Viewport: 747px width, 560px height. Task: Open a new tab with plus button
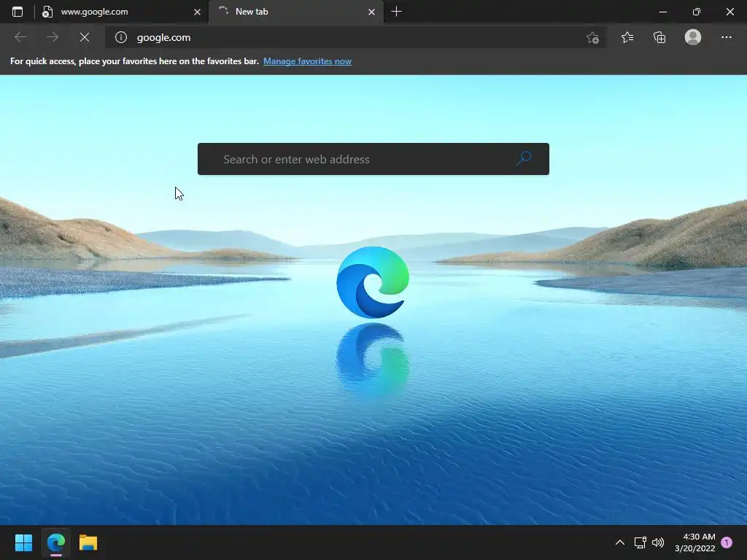(396, 12)
